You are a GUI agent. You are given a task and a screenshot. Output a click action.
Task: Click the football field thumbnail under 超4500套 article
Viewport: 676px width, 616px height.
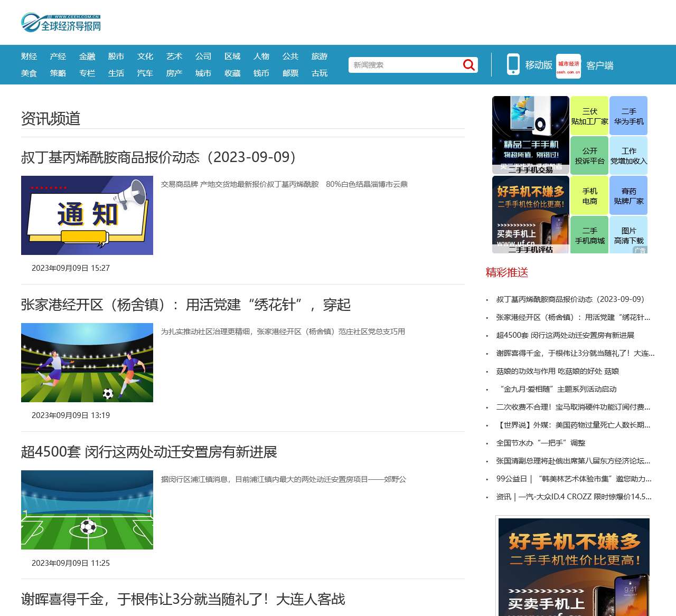coord(87,509)
